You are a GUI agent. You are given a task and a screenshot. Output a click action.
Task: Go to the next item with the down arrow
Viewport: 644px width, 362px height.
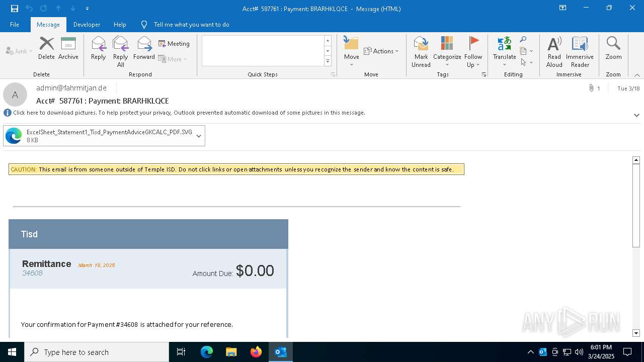(73, 9)
